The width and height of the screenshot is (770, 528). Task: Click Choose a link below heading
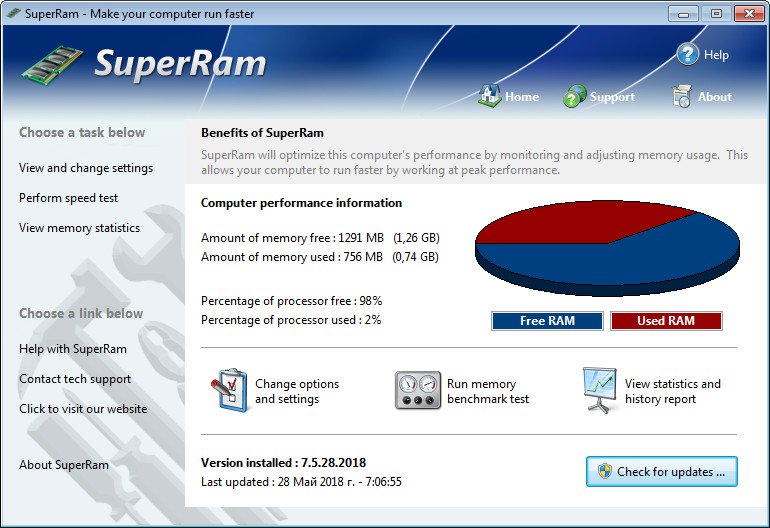pos(81,313)
